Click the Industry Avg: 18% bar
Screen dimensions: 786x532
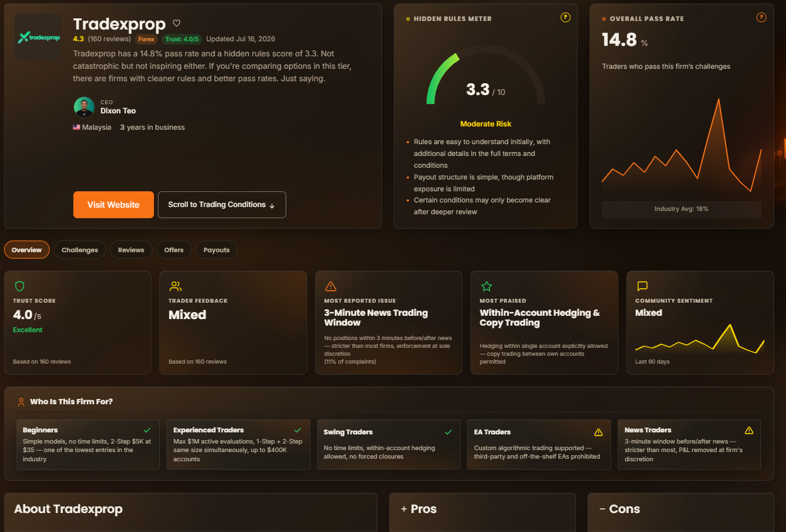[x=682, y=209]
